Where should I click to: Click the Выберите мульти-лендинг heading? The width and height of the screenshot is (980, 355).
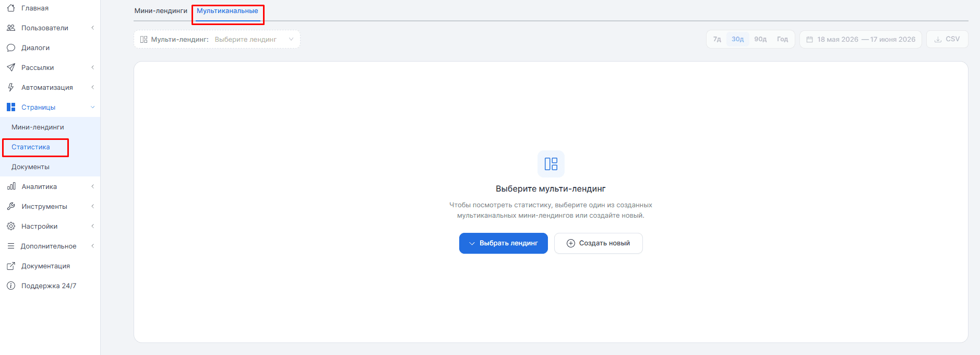click(551, 188)
